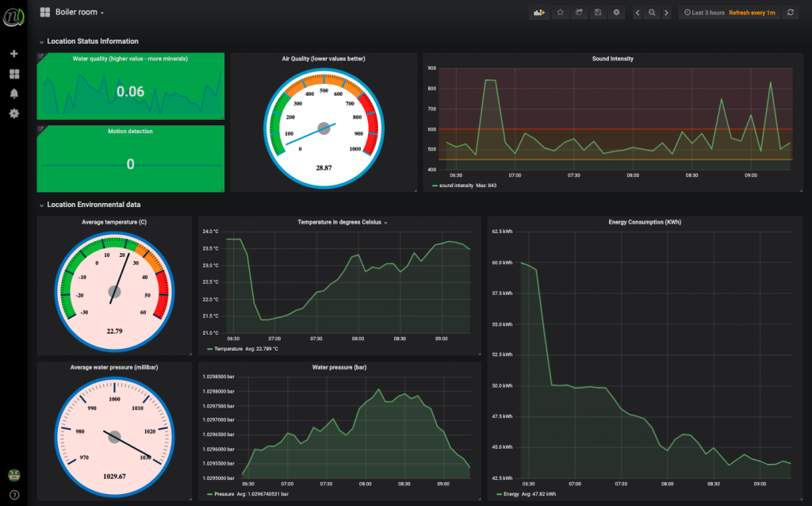
Task: Shift time range back with left arrow
Action: pyautogui.click(x=637, y=13)
